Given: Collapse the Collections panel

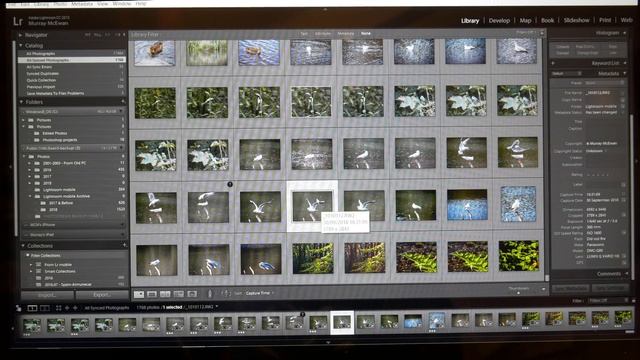Looking at the screenshot, I should (23, 246).
